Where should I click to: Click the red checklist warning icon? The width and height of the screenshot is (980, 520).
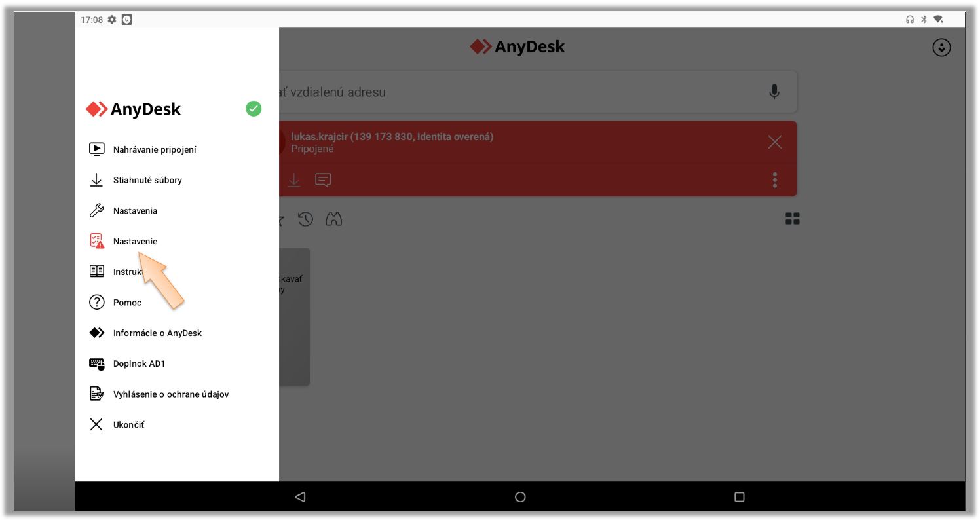click(96, 241)
